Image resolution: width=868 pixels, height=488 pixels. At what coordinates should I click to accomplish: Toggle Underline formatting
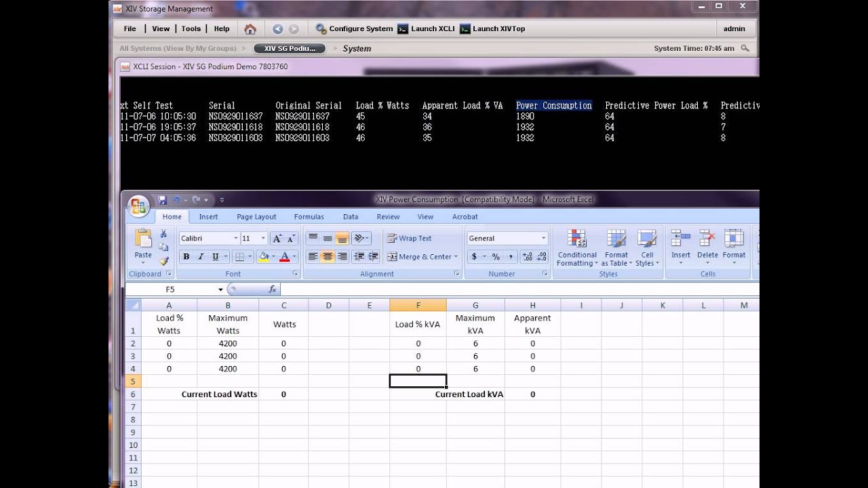coord(216,257)
